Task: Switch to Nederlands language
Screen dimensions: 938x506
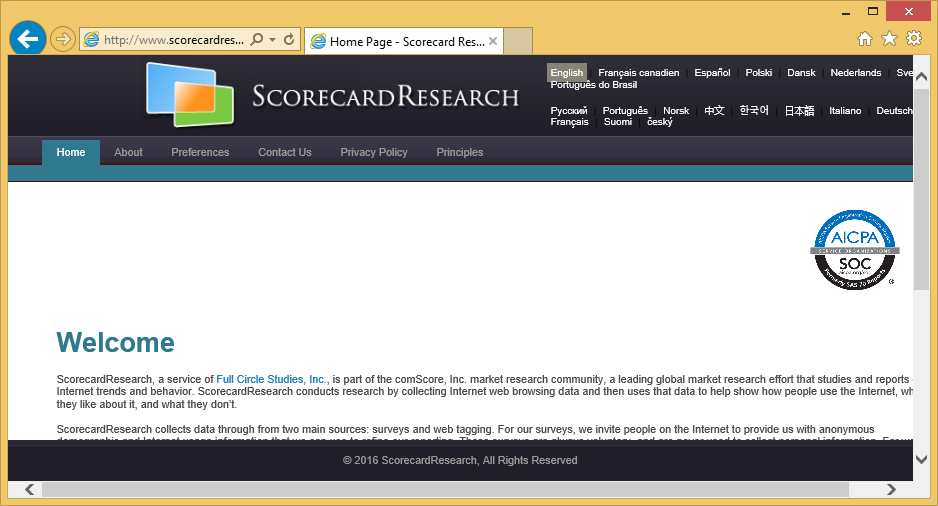Action: (855, 72)
